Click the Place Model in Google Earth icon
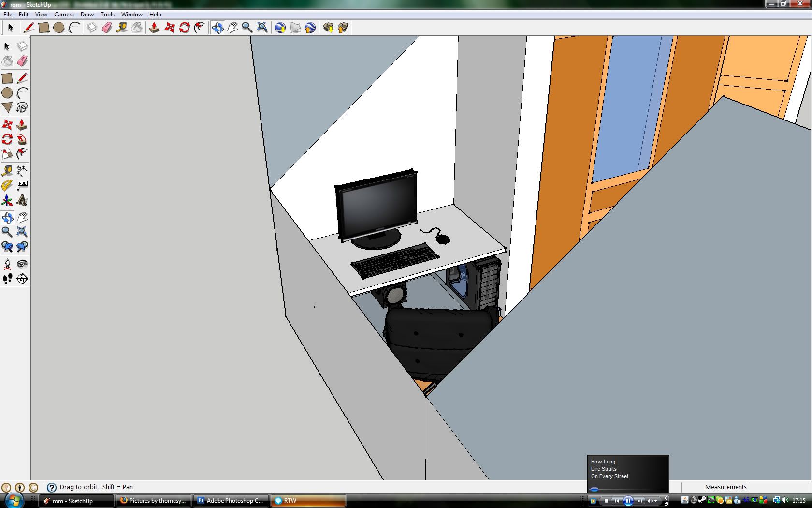812x508 pixels. (310, 28)
